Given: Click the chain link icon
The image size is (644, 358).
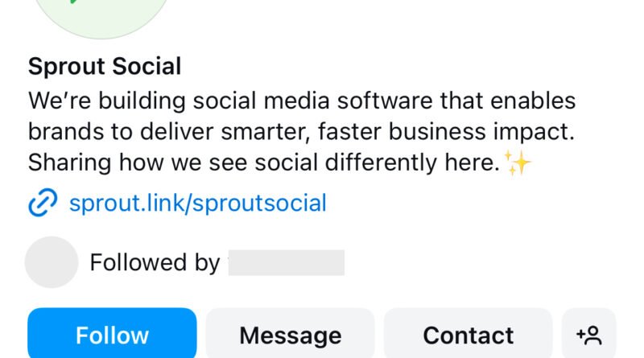Looking at the screenshot, I should [x=43, y=204].
